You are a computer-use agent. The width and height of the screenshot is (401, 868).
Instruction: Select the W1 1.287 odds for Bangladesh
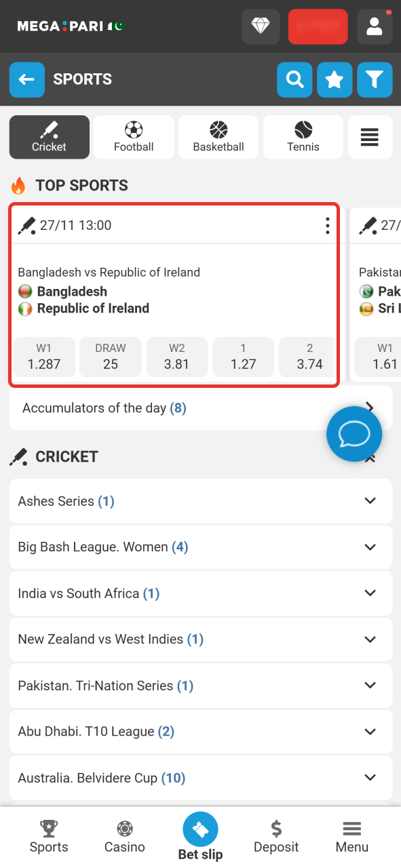tap(43, 357)
